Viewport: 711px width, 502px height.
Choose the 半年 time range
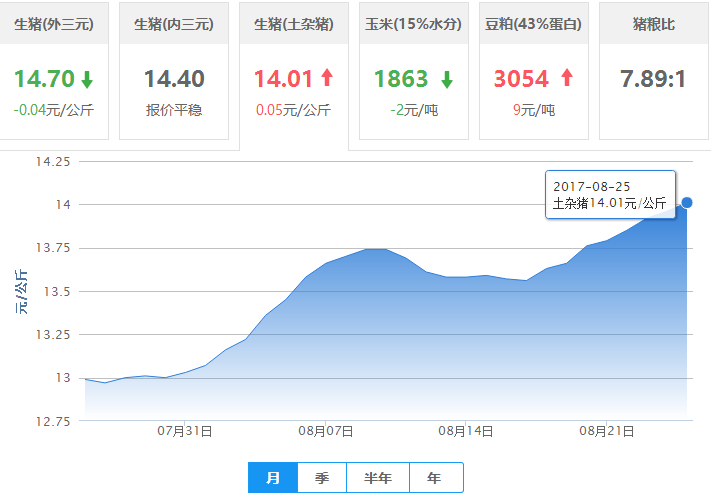pyautogui.click(x=378, y=478)
